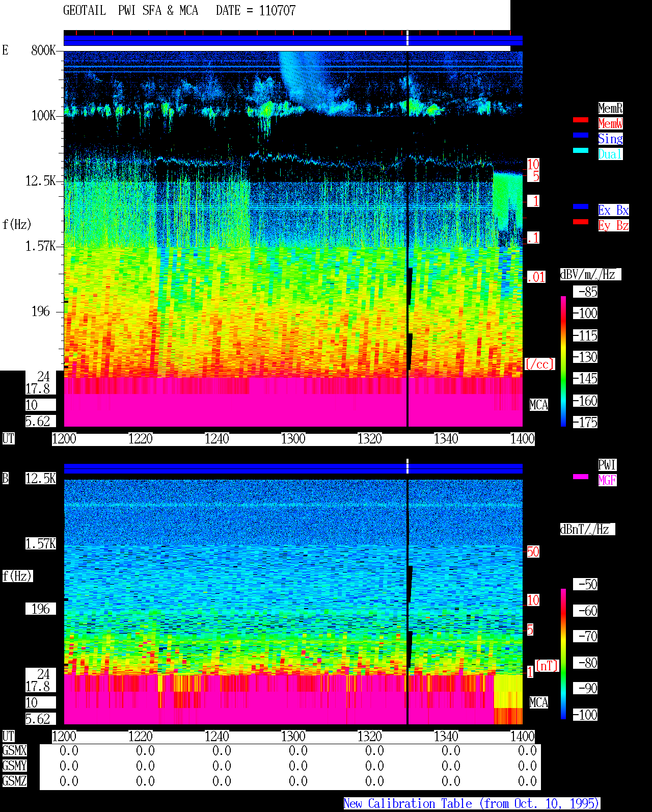Click the magenta MGF legend swatch

(x=581, y=477)
